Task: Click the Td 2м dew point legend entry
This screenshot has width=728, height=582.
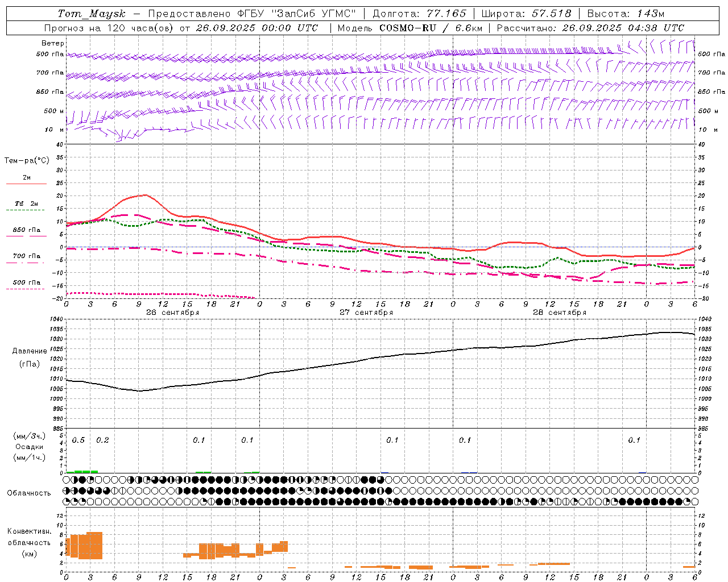Action: (x=26, y=203)
